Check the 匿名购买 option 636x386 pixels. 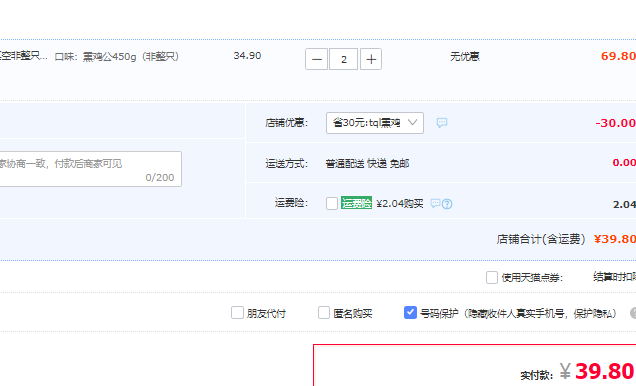coord(324,313)
